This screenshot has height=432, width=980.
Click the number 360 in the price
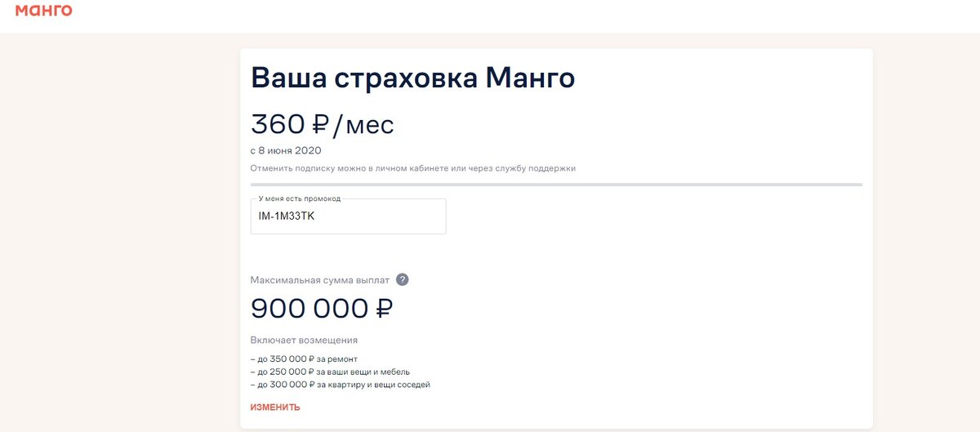(278, 124)
